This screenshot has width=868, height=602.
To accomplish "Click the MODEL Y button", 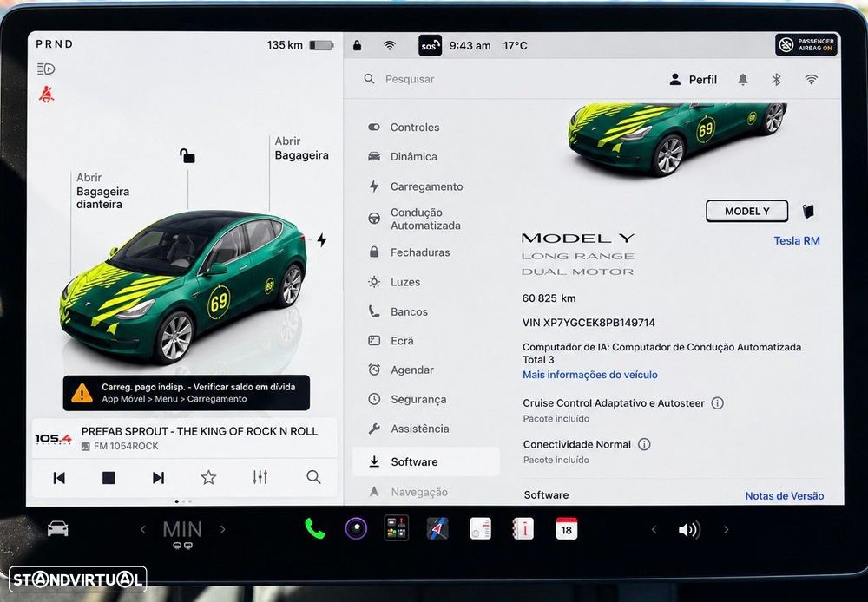I will tap(746, 212).
